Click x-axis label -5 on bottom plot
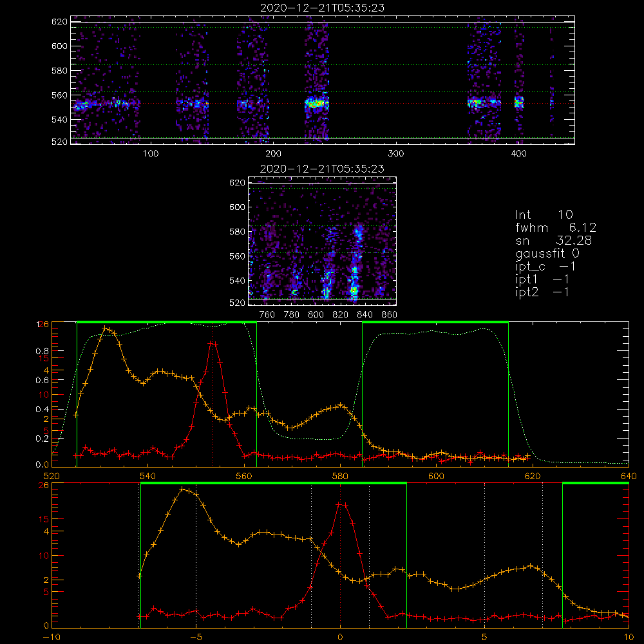The image size is (644, 644). coord(196,638)
